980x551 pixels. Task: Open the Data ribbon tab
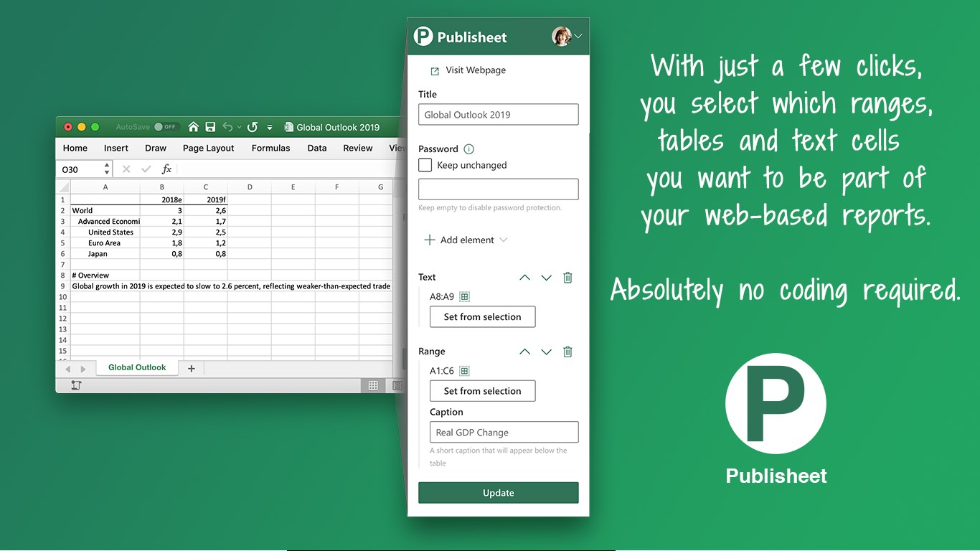tap(317, 148)
